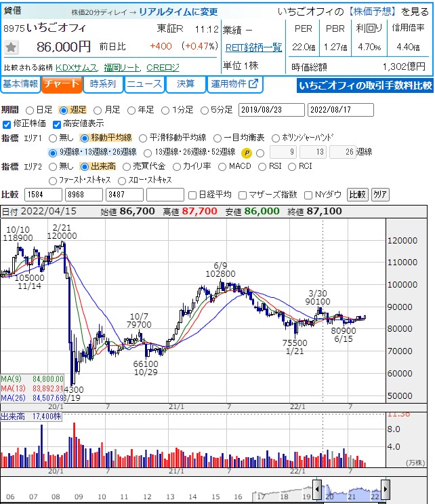Select the 日足 daily radio button

pos(30,110)
